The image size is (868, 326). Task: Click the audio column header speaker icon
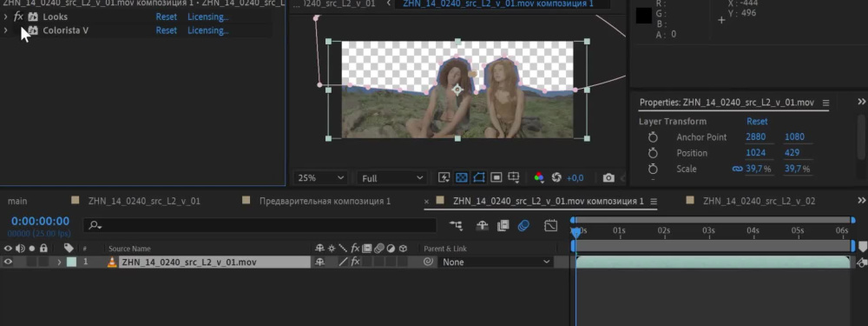point(20,249)
